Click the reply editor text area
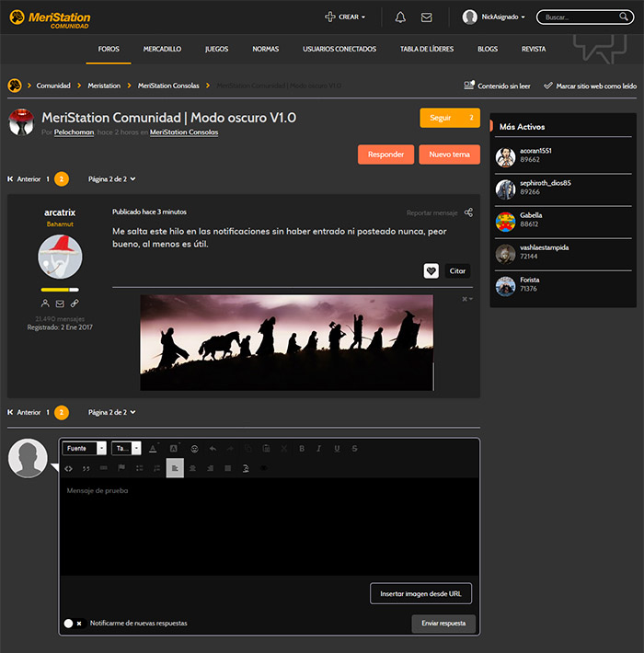The height and width of the screenshot is (653, 644). (269, 526)
